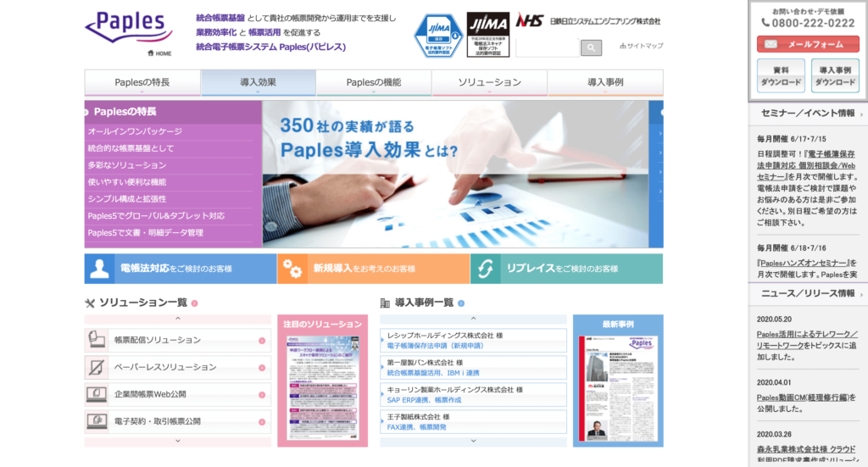Click the red メールフォーム button
The image size is (868, 467).
point(808,44)
